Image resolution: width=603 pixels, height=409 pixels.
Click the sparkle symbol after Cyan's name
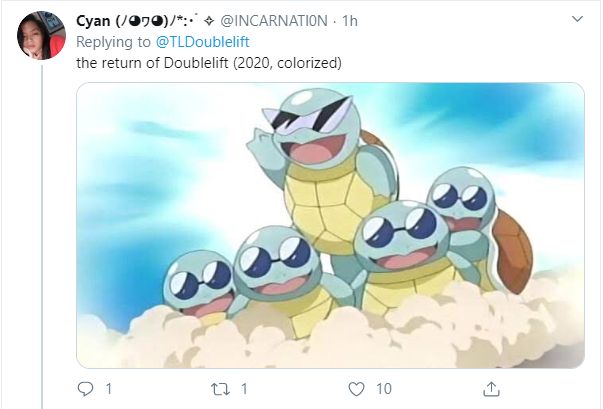[x=208, y=21]
